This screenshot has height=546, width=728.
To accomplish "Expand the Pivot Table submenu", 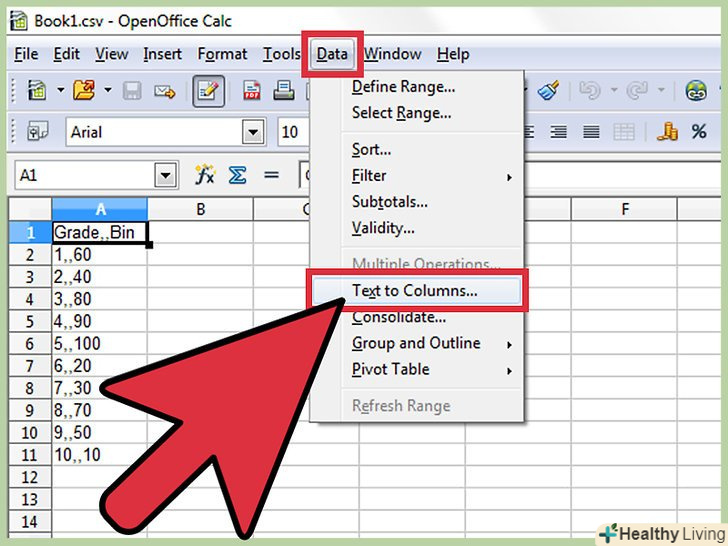I will (x=416, y=370).
